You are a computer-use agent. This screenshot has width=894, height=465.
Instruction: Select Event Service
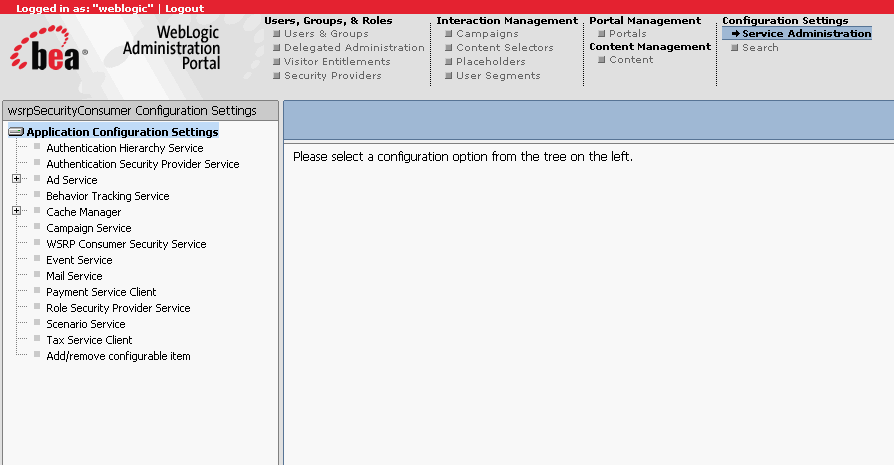pyautogui.click(x=79, y=260)
